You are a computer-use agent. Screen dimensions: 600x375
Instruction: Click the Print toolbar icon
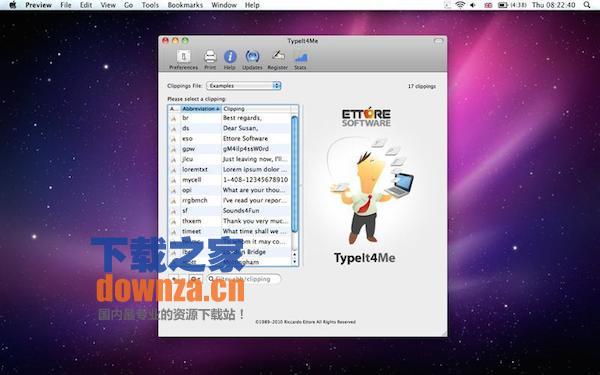(x=210, y=60)
